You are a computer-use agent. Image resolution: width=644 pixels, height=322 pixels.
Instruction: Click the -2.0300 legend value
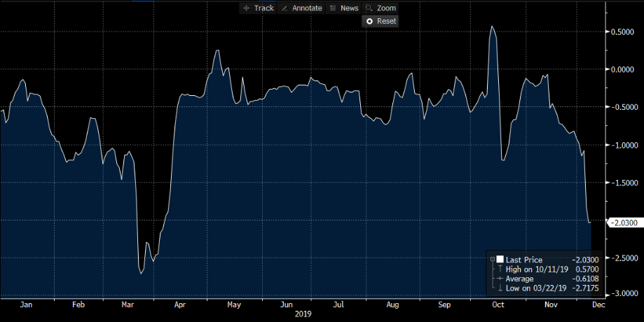click(x=585, y=260)
